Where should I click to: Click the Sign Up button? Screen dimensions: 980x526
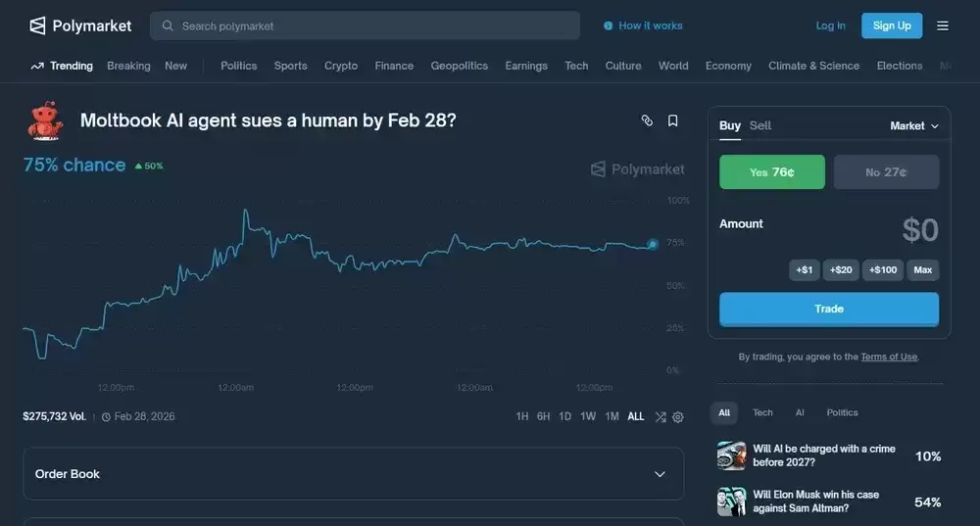pos(892,25)
